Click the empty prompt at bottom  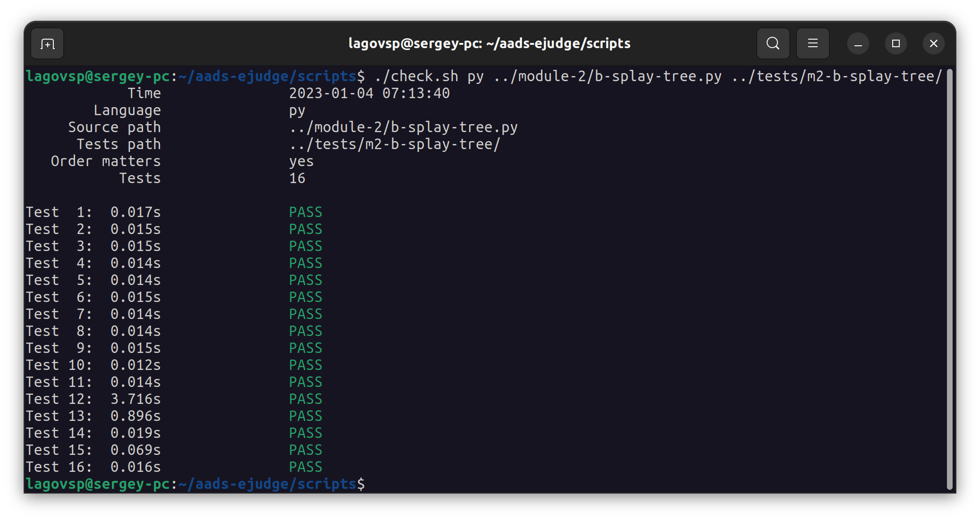point(195,484)
